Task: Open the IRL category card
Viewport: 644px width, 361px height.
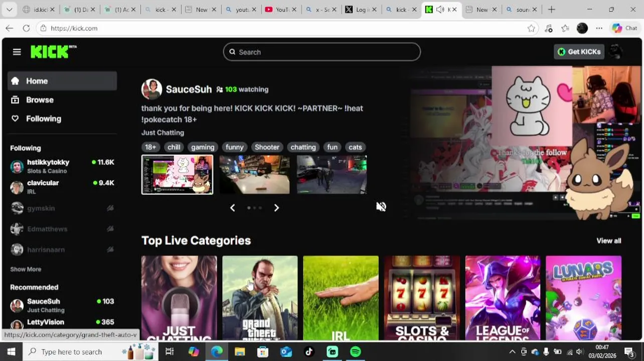Action: (x=341, y=298)
